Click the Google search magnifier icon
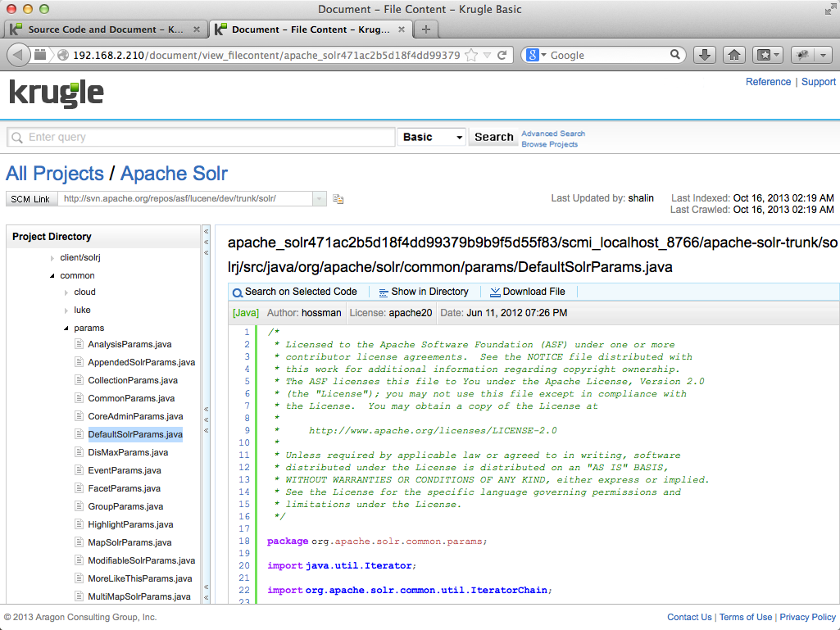840x630 pixels. coord(675,55)
